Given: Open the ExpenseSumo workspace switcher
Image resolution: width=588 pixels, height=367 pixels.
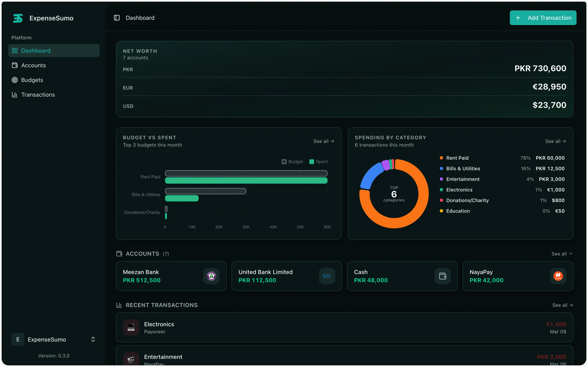Looking at the screenshot, I should coord(54,339).
